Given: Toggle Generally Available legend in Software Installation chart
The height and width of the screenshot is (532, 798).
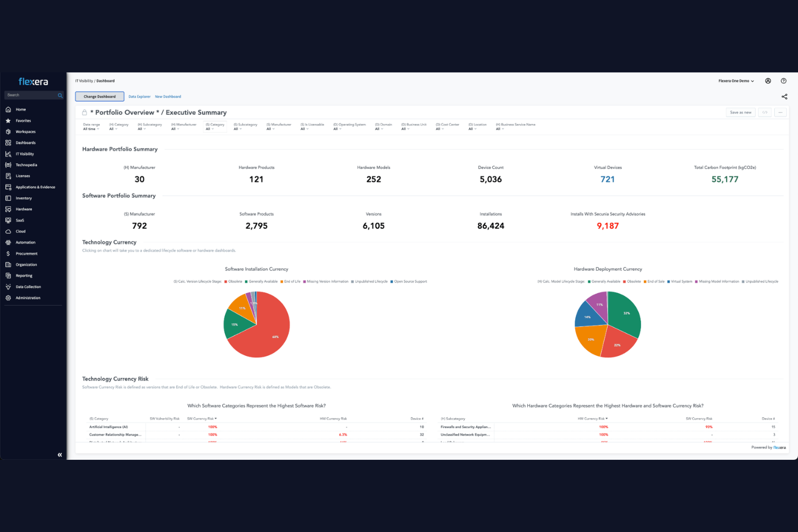Looking at the screenshot, I should tap(262, 281).
